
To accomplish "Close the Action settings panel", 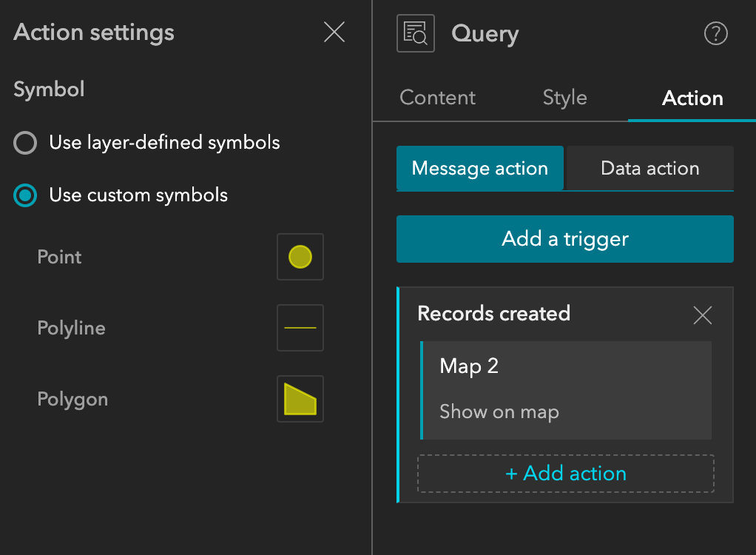I will tap(334, 33).
